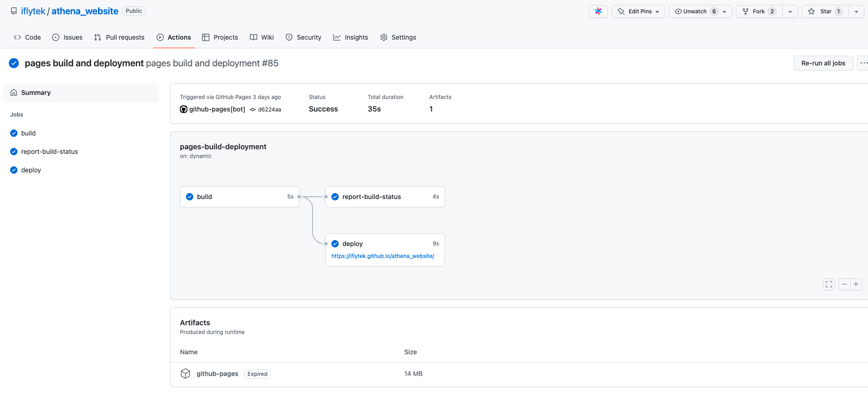Screen dimensions: 868x405
Task: Click the success check next to build job in sidebar
Action: [14, 133]
